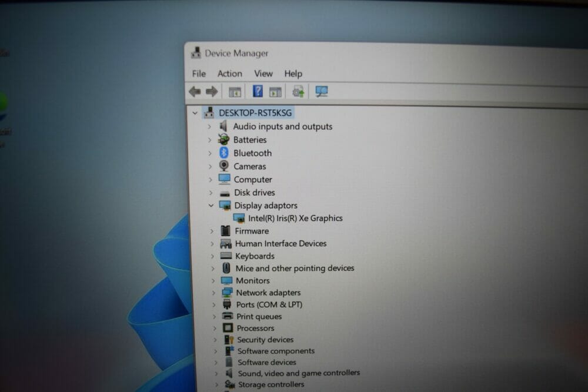Expand the Keyboards chevron

[213, 256]
